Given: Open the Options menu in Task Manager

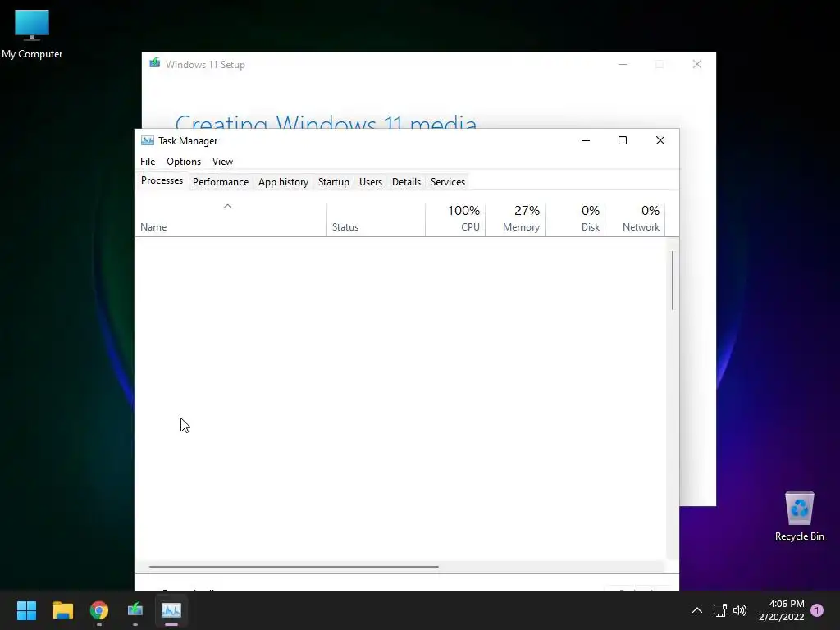Looking at the screenshot, I should coord(184,162).
